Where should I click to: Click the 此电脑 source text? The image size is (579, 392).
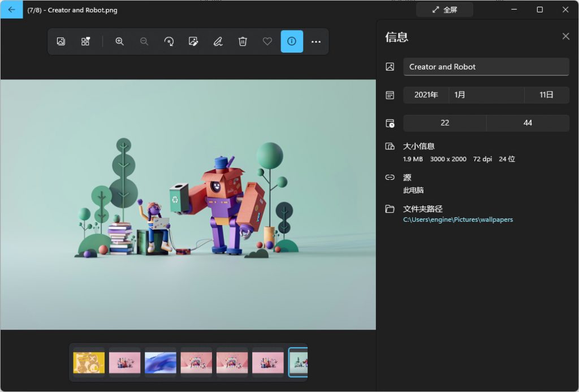(x=413, y=190)
